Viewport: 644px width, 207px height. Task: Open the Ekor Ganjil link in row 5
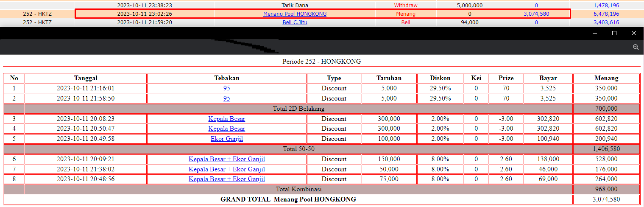pos(227,139)
